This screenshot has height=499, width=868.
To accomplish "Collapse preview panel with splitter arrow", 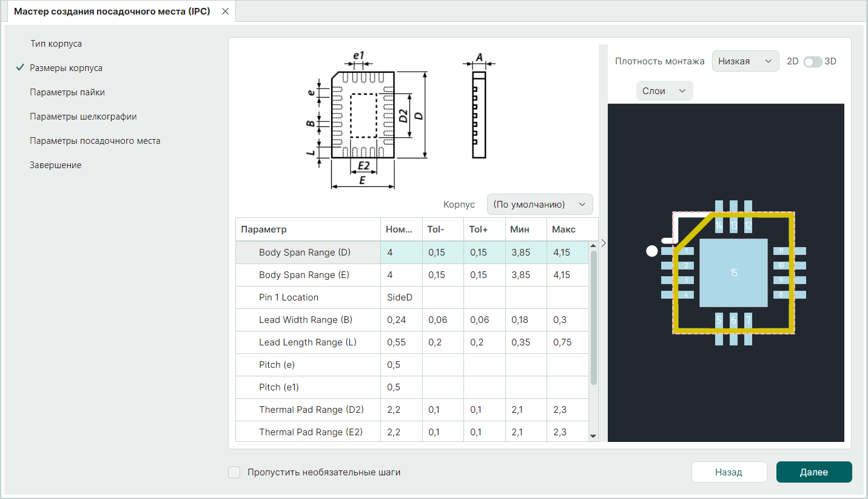I will pyautogui.click(x=603, y=243).
